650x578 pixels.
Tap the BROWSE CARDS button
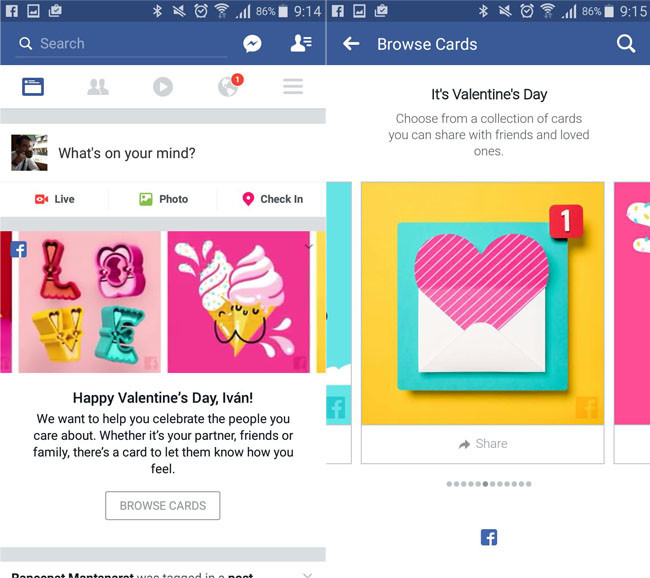click(162, 505)
